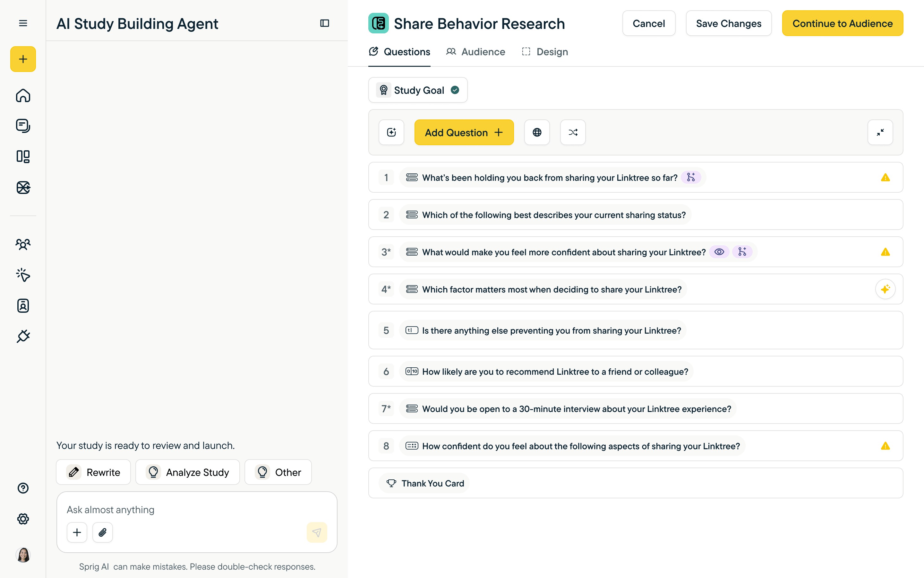Click the warning triangle on question 3

point(885,252)
